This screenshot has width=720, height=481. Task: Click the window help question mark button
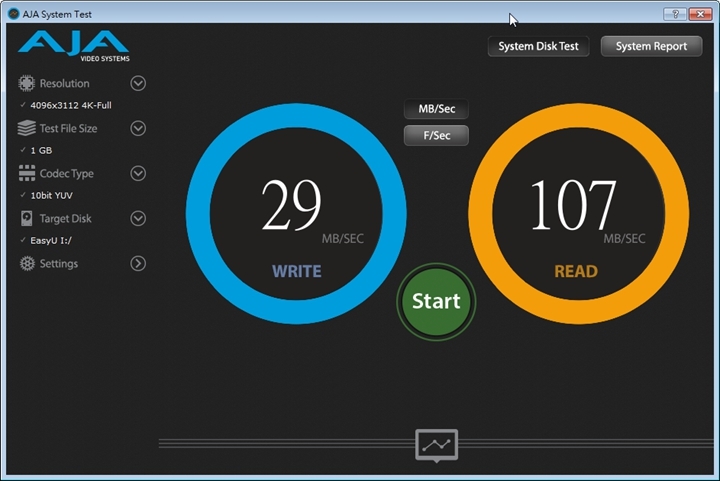point(675,14)
